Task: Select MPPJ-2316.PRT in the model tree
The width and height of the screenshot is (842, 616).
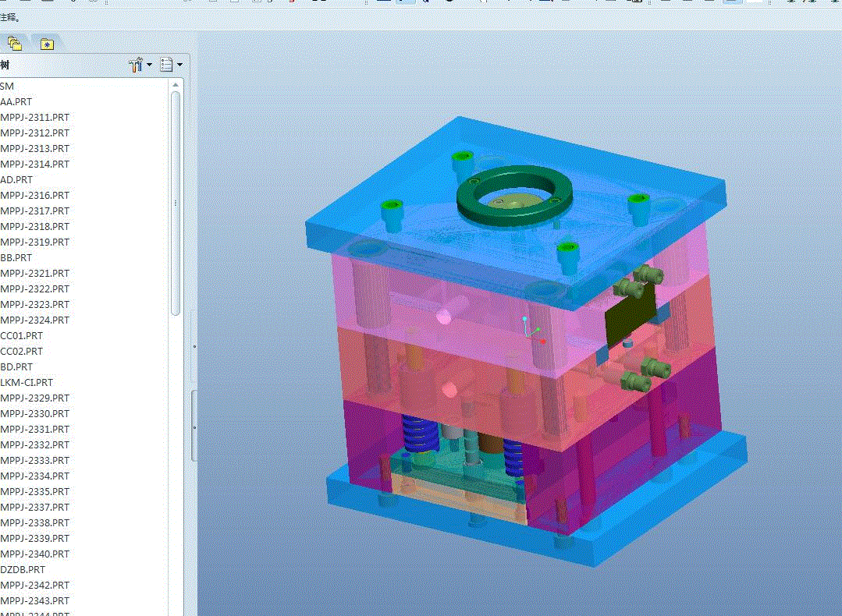Action: [35, 195]
